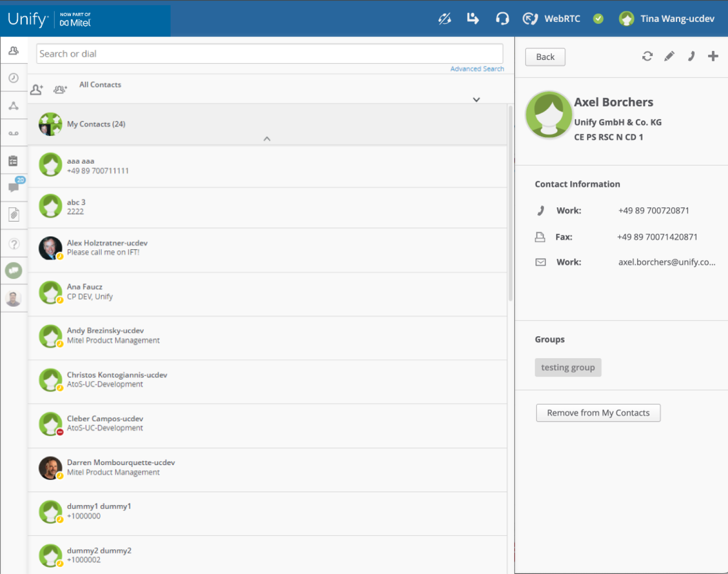Image resolution: width=728 pixels, height=574 pixels.
Task: Click the WebRTC device phone icon
Action: pos(530,19)
